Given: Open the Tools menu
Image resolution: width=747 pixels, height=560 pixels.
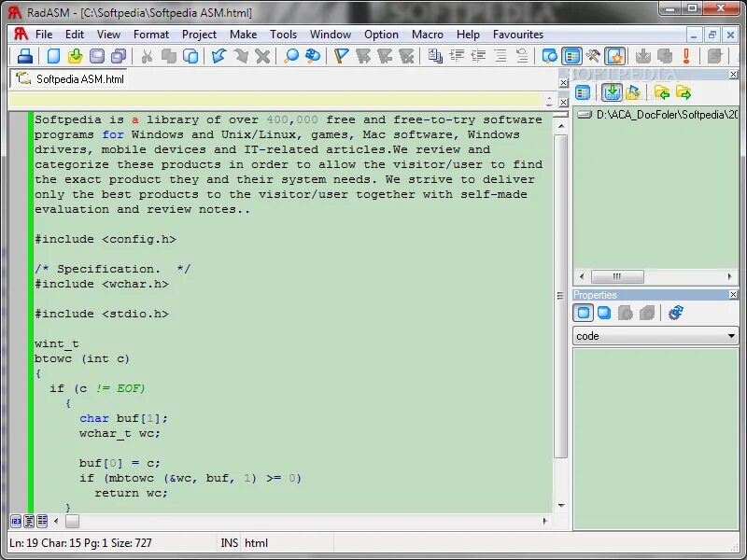Looking at the screenshot, I should [x=284, y=35].
